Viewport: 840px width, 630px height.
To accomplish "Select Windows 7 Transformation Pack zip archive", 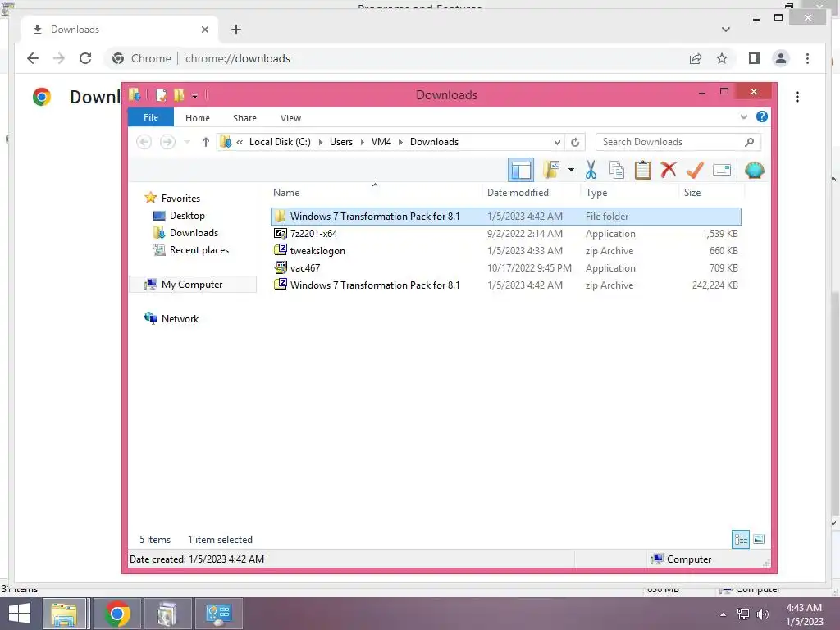I will pyautogui.click(x=505, y=285).
